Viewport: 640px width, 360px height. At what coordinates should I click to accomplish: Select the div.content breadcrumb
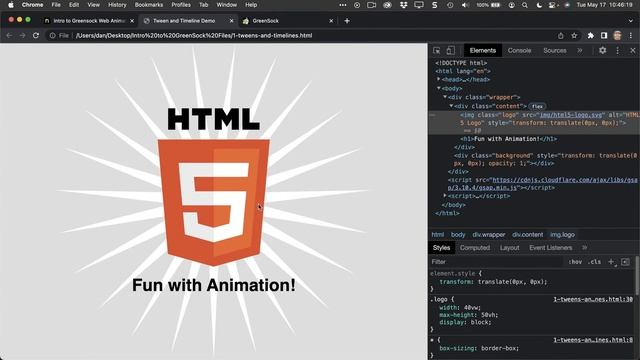(527, 235)
